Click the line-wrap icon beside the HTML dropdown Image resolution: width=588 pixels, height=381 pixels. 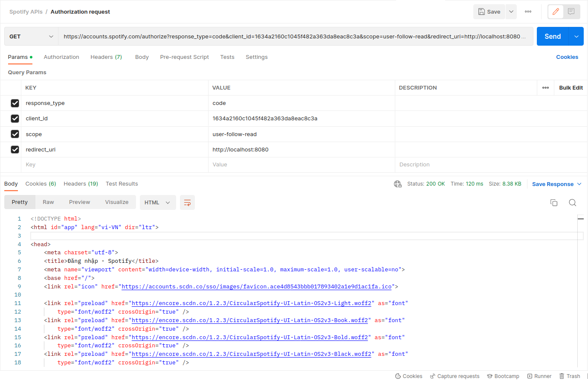[187, 202]
